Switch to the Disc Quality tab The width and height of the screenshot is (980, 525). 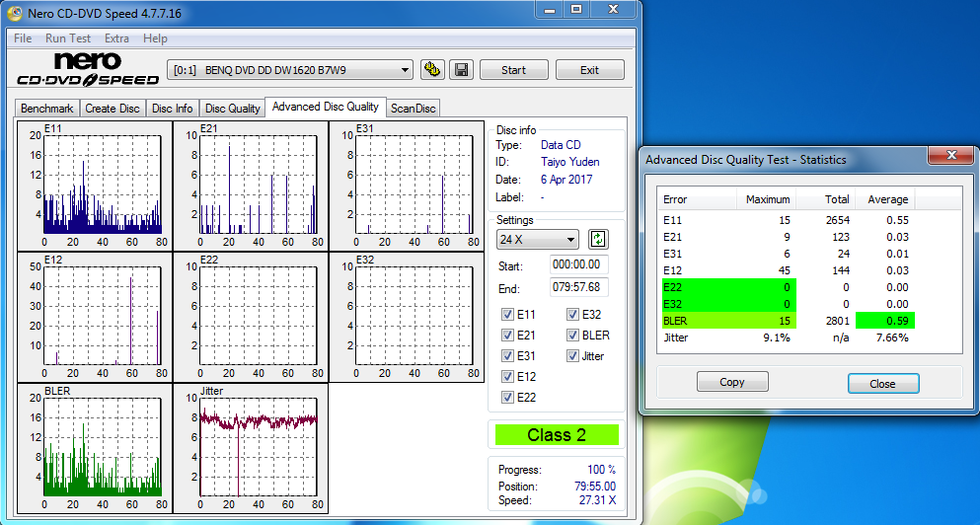[x=233, y=109]
